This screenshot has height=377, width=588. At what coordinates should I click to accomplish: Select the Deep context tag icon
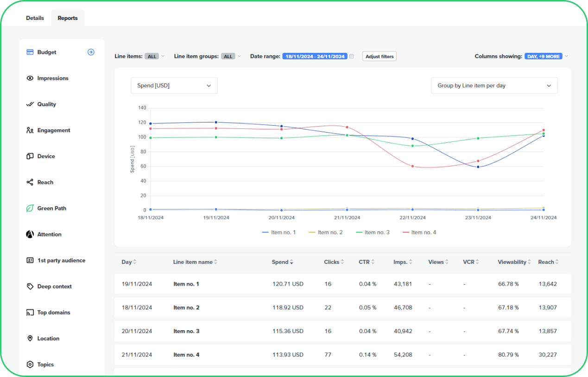30,287
